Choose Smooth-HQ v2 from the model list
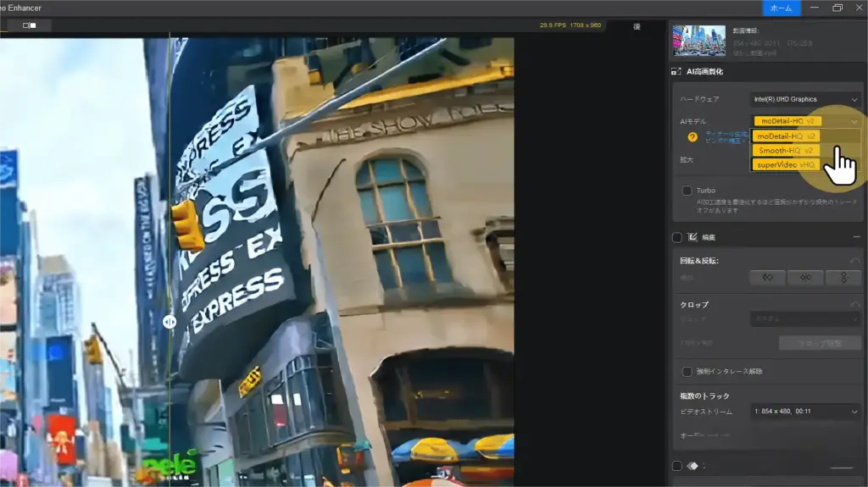 coord(786,151)
